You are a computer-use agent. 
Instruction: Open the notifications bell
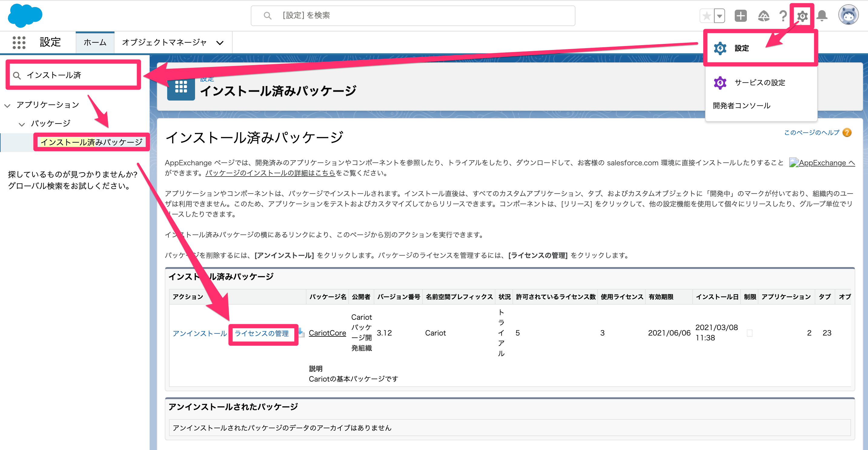tap(822, 16)
